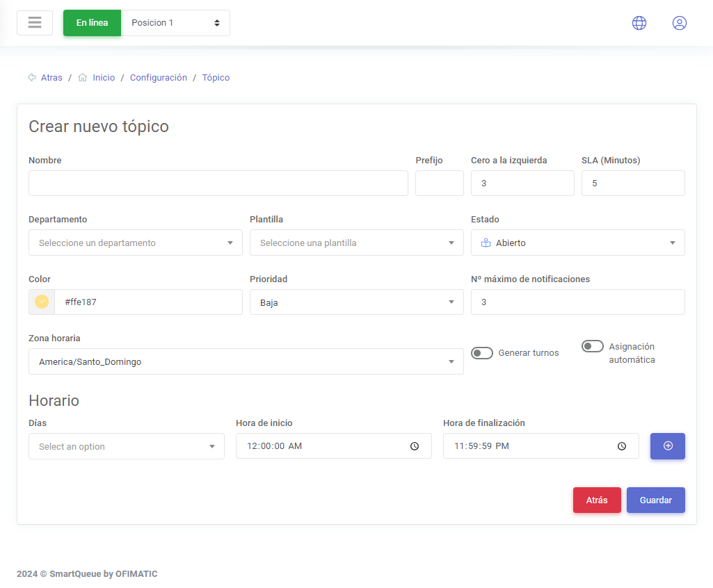
Task: Toggle Asignación automática switch
Action: (593, 346)
